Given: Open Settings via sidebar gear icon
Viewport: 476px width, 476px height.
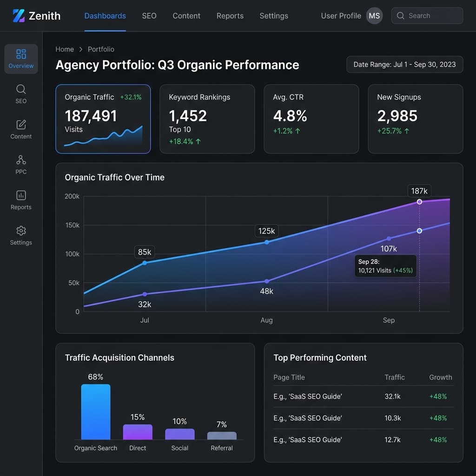Looking at the screenshot, I should [21, 231].
